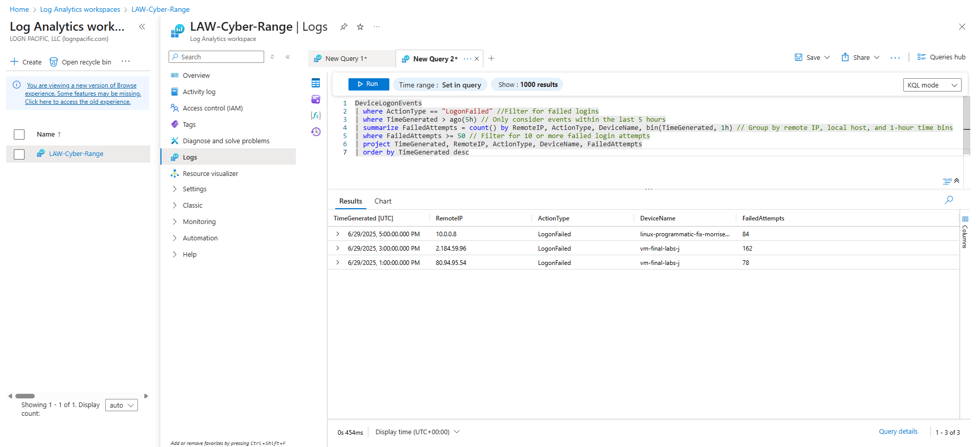Go to Log Analytics workspaces breadcrumb
The height and width of the screenshot is (447, 980).
click(x=80, y=9)
